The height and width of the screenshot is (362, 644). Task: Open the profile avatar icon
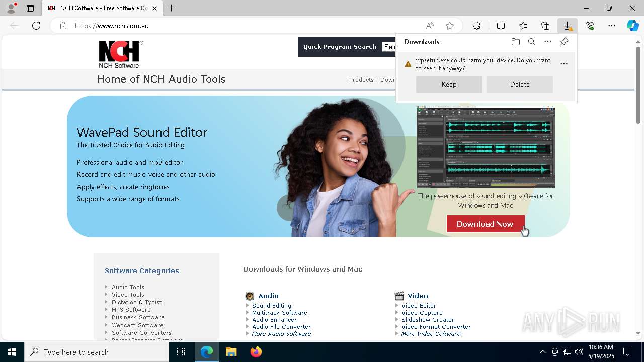11,8
